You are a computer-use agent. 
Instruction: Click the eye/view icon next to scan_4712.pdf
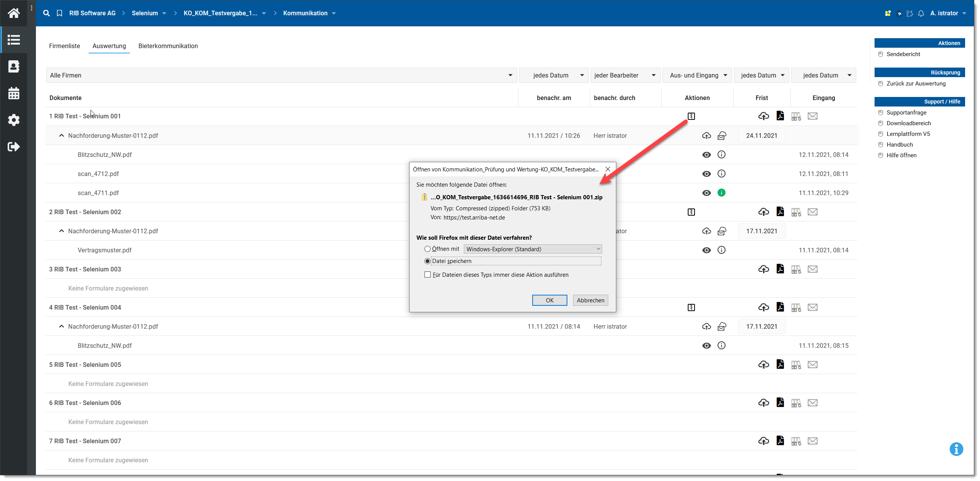pyautogui.click(x=707, y=174)
